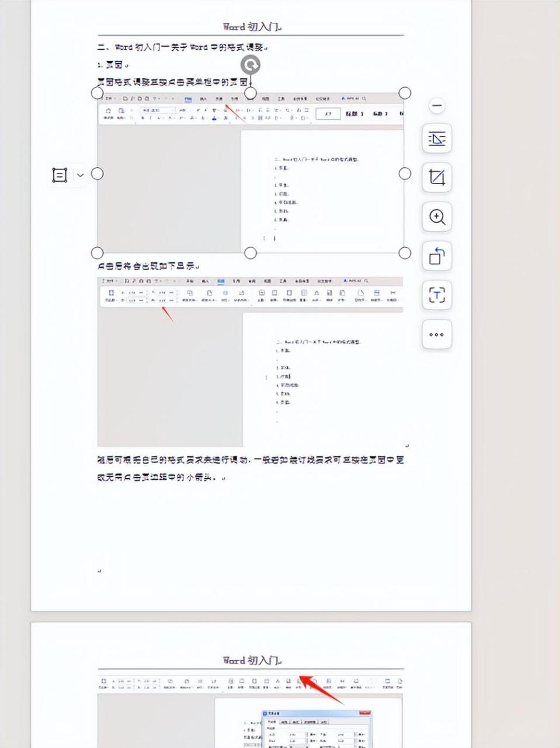The image size is (560, 748).
Task: Open the three-dot more options button
Action: click(x=437, y=334)
